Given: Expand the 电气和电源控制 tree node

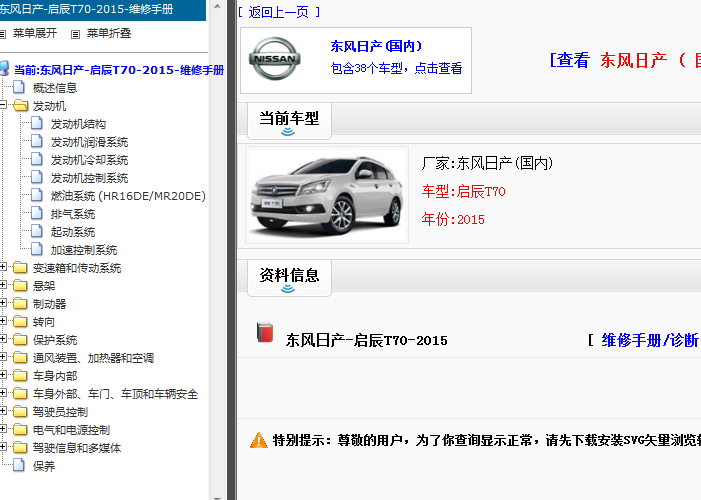Looking at the screenshot, I should point(3,429).
